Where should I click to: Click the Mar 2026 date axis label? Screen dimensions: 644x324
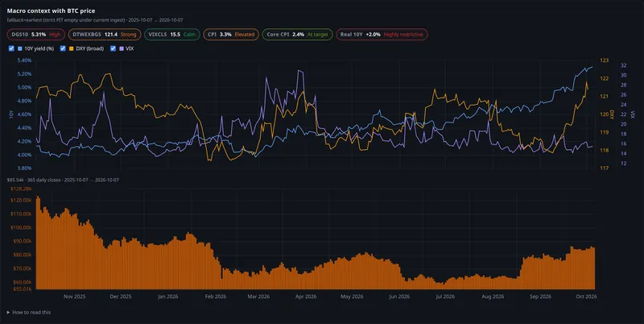click(258, 297)
